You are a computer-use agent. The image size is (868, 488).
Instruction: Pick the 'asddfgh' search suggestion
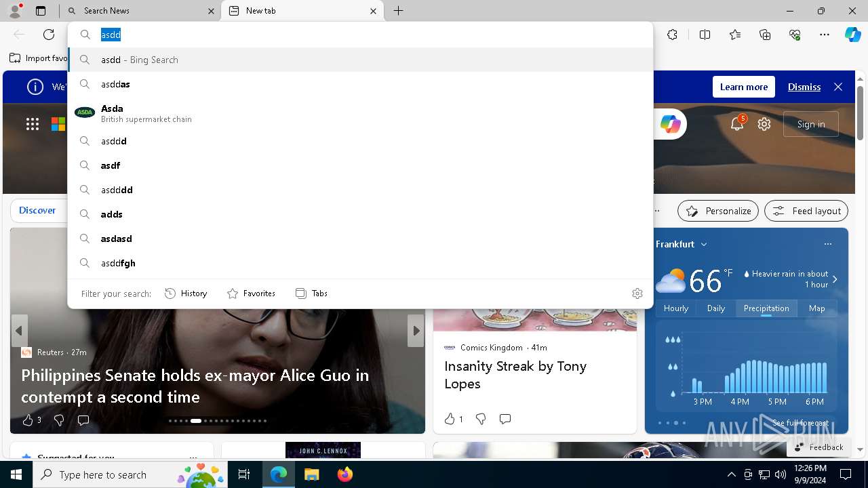[360, 263]
